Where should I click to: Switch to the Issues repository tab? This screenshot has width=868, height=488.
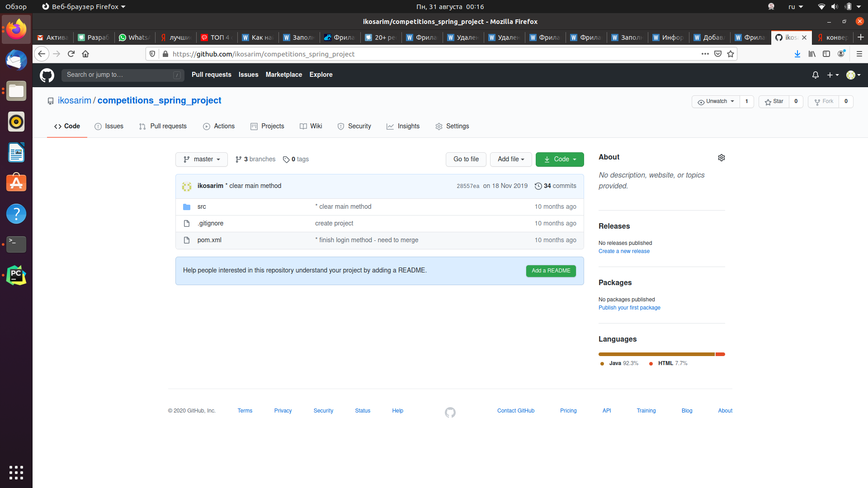tap(109, 126)
